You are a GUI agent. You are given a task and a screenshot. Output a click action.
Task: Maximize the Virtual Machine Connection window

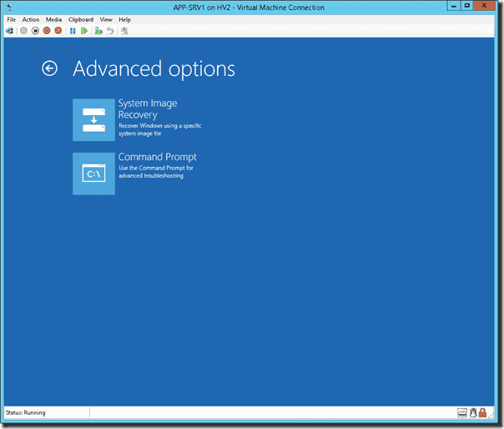467,6
